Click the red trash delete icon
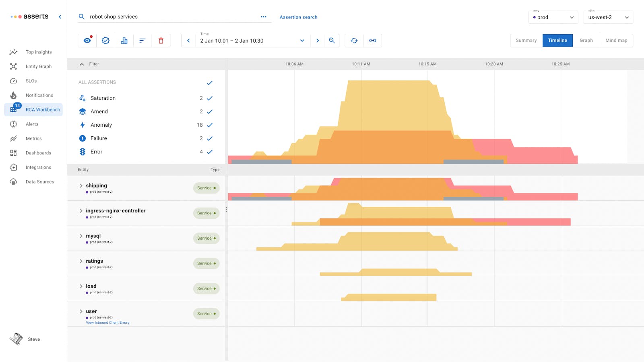 click(x=161, y=41)
